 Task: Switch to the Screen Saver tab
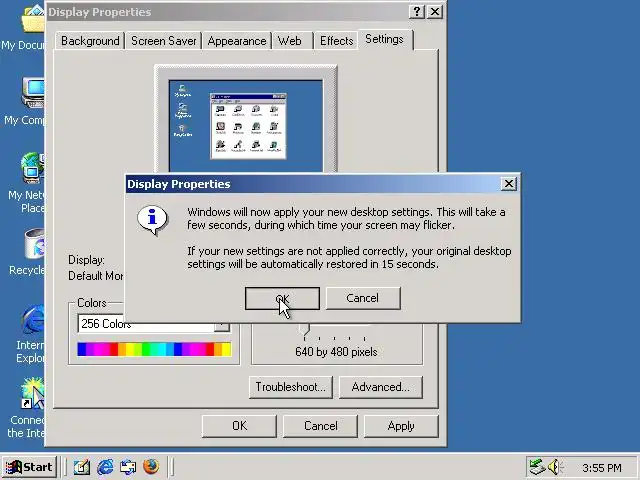coord(163,41)
